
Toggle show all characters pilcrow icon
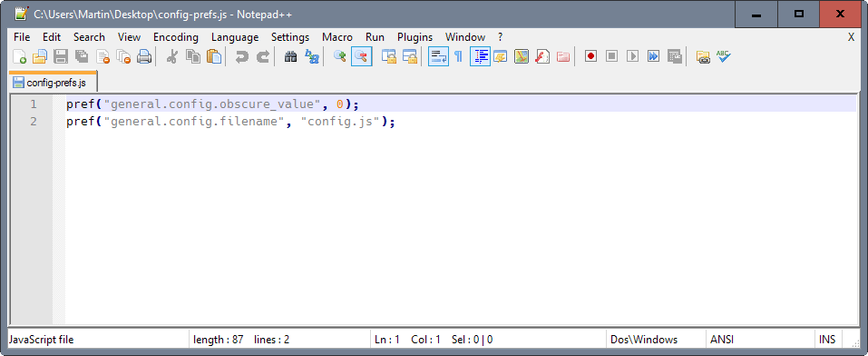458,56
